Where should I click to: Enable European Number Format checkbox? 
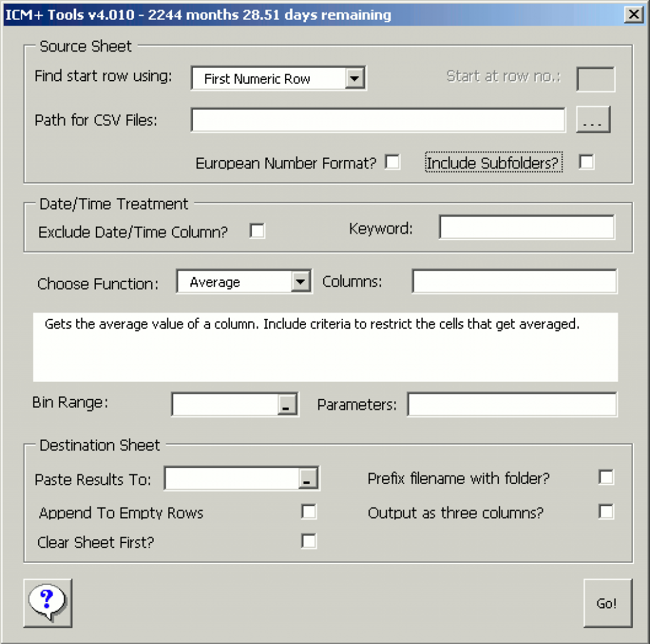click(x=393, y=163)
